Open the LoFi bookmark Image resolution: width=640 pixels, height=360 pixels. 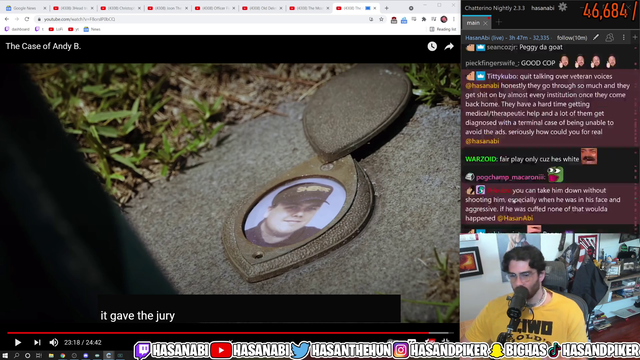pos(56,29)
